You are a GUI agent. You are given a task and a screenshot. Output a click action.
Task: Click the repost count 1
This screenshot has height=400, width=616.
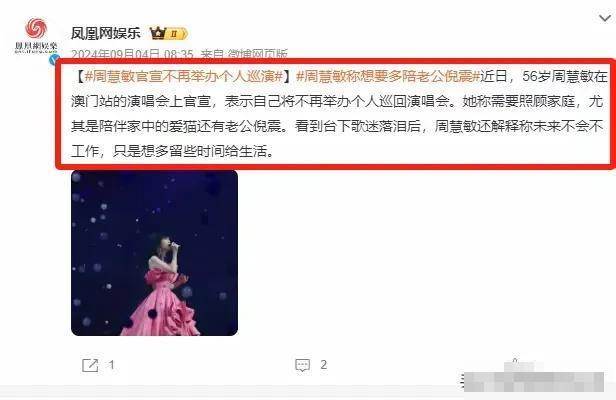point(112,365)
